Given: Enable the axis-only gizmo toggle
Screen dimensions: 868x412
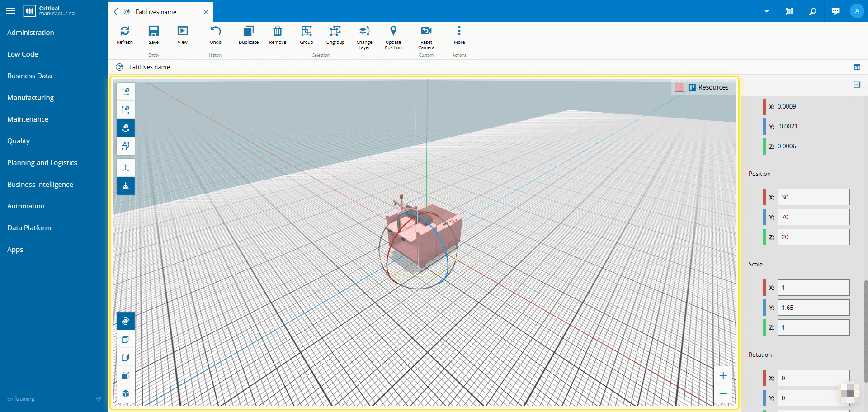Looking at the screenshot, I should (x=126, y=168).
